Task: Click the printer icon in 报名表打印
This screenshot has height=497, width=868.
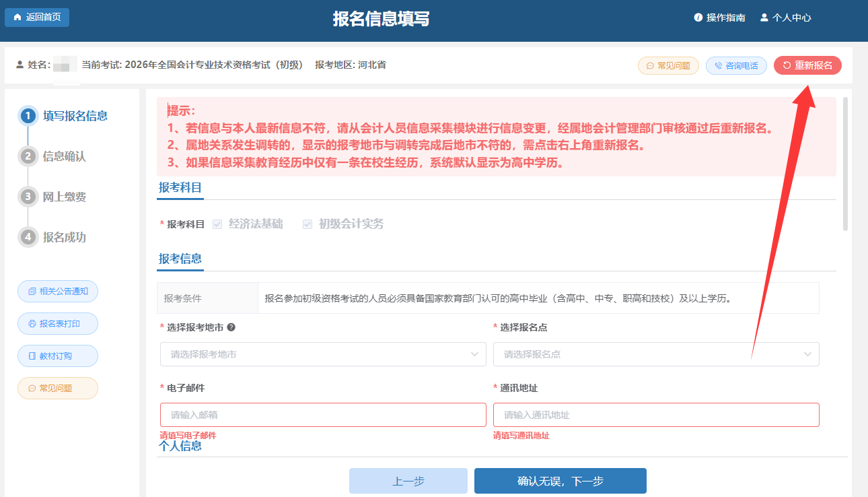Action: point(32,324)
